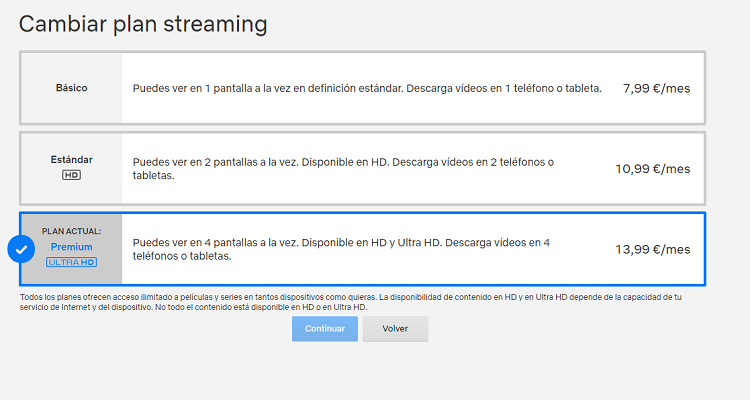This screenshot has width=750, height=400.
Task: Choose the Estándar plan label
Action: 71,159
